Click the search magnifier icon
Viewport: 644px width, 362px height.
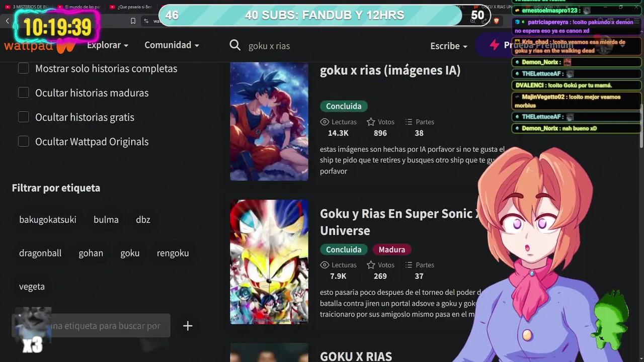coord(235,45)
